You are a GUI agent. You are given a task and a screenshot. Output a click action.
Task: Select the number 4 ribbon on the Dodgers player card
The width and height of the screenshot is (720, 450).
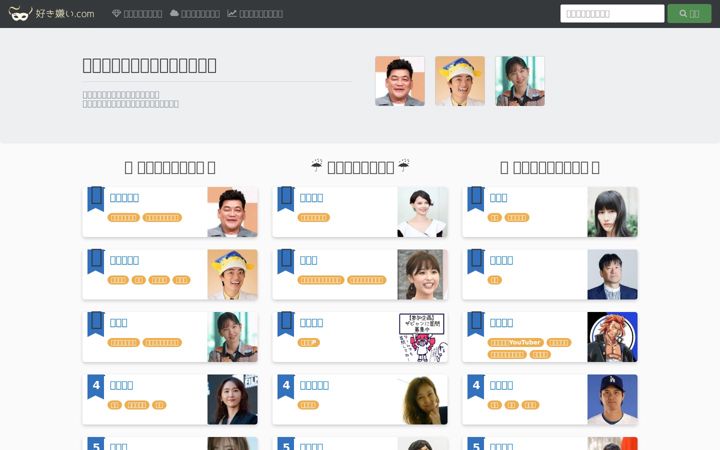[x=476, y=387]
